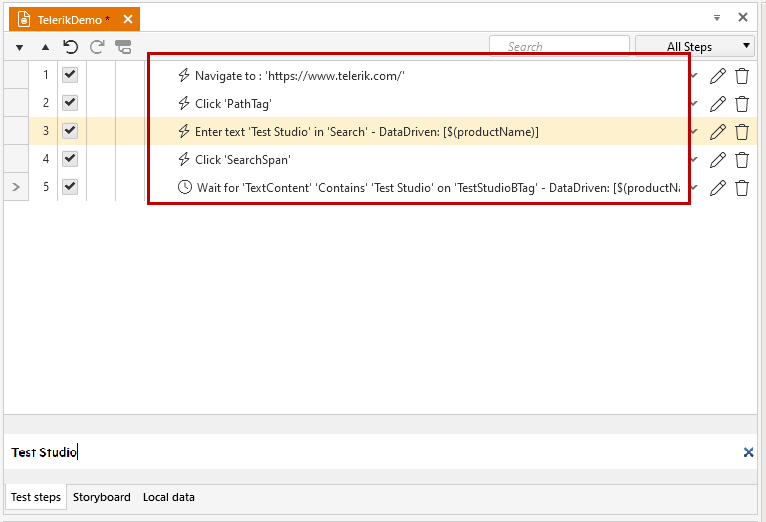Clear the Test Studio text with blue X
Screen dimensions: 766x522
[748, 452]
